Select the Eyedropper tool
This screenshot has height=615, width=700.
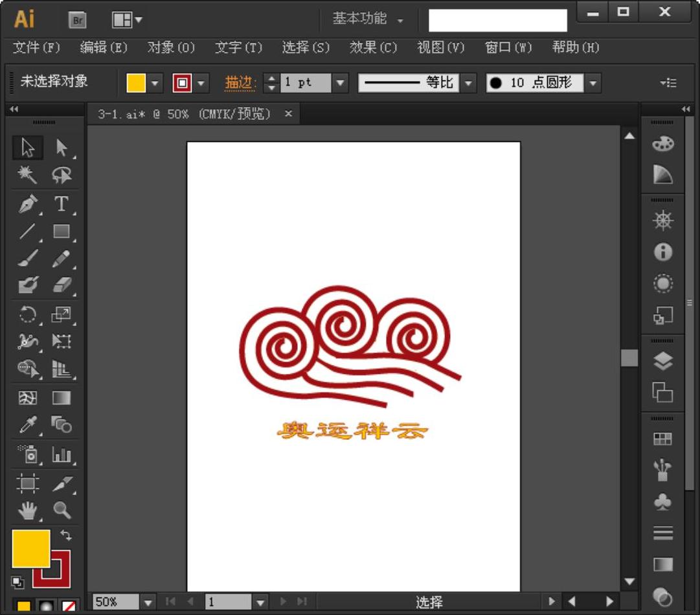point(28,424)
